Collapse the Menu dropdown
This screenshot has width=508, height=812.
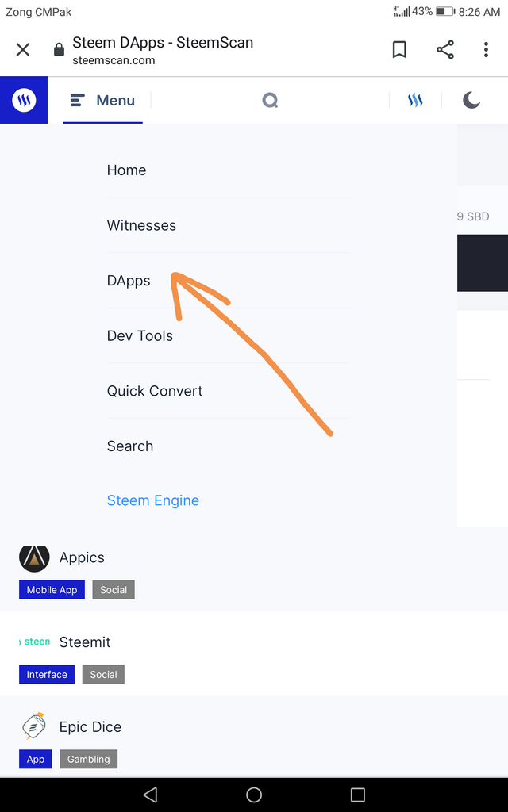click(x=102, y=101)
